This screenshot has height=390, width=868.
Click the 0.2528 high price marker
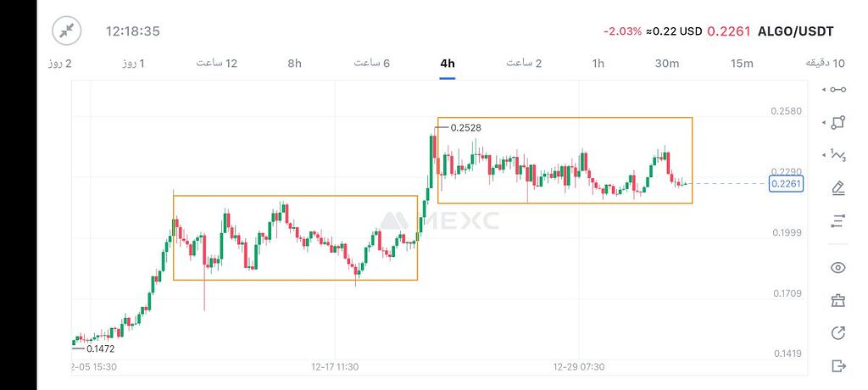465,127
